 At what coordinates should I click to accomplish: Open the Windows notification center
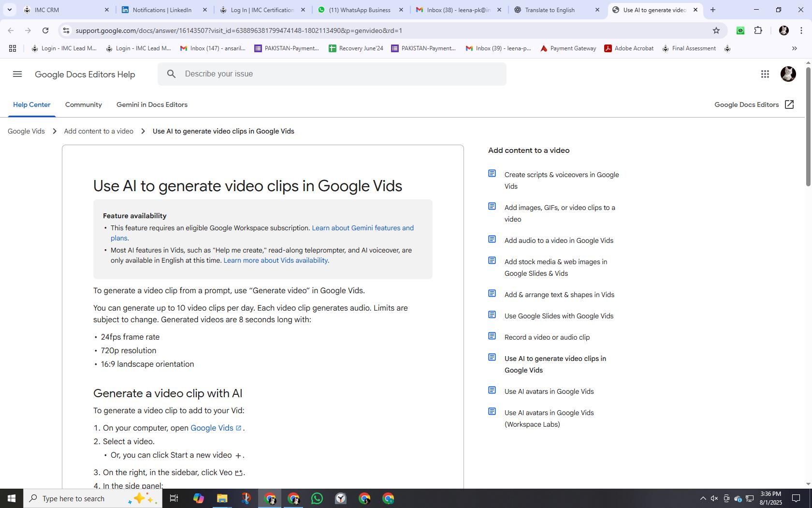tap(796, 498)
